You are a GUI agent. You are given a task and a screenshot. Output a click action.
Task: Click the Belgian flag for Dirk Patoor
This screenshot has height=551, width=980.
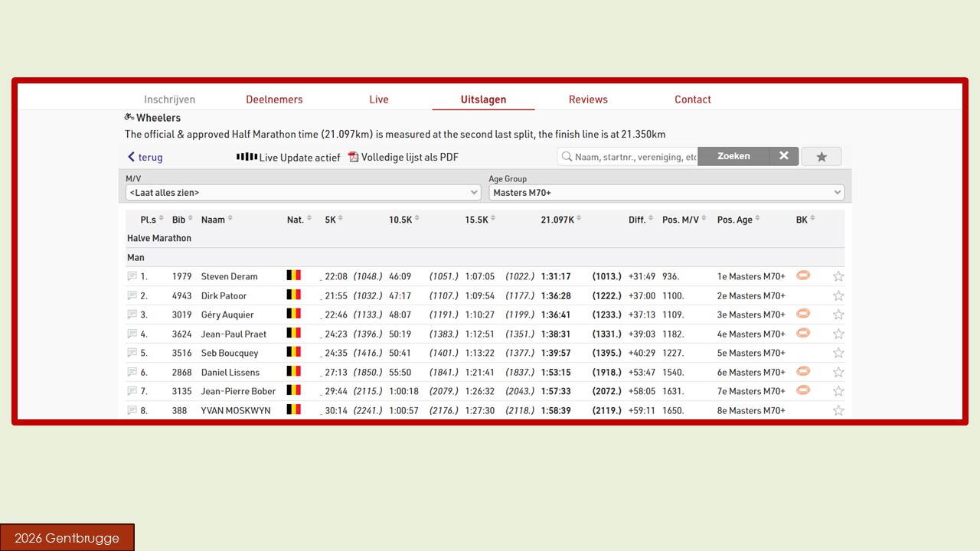[294, 295]
